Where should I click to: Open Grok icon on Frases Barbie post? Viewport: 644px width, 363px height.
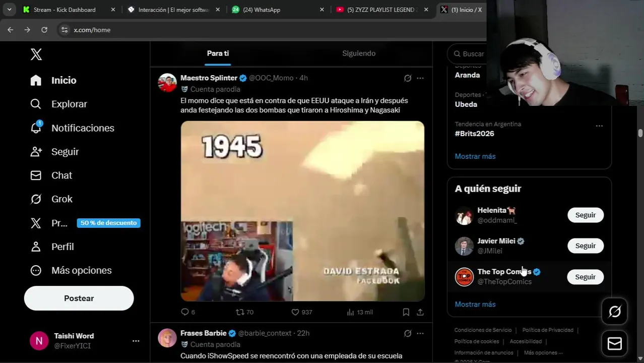point(408,333)
